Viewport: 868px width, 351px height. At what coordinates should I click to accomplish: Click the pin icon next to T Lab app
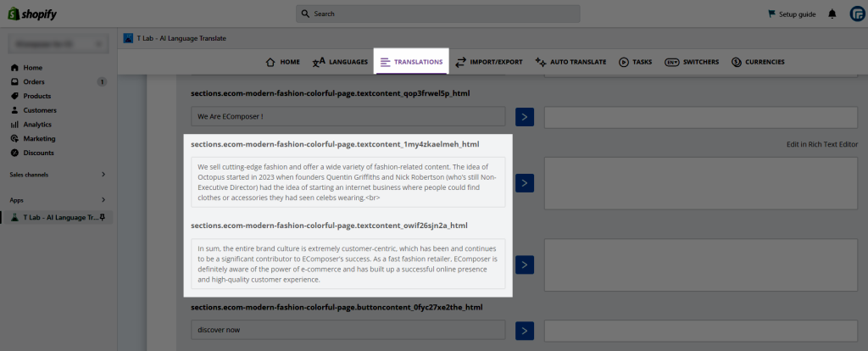click(x=103, y=218)
